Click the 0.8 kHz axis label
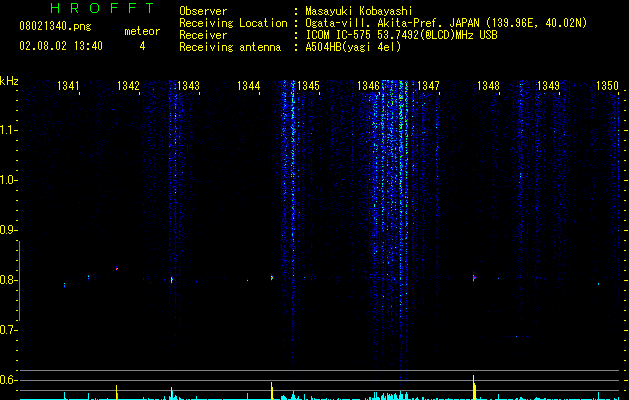Screen dimensions: 629x400 pyautogui.click(x=8, y=280)
